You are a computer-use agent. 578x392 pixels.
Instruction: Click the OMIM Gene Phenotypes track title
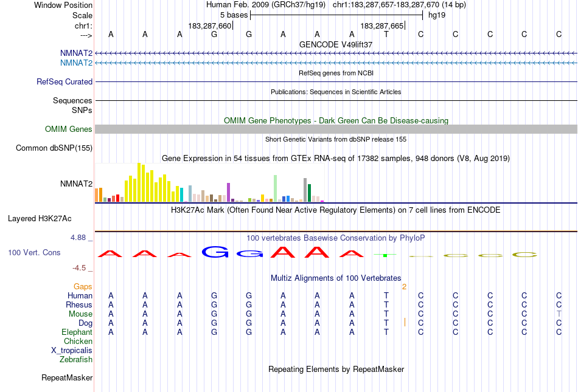[336, 121]
